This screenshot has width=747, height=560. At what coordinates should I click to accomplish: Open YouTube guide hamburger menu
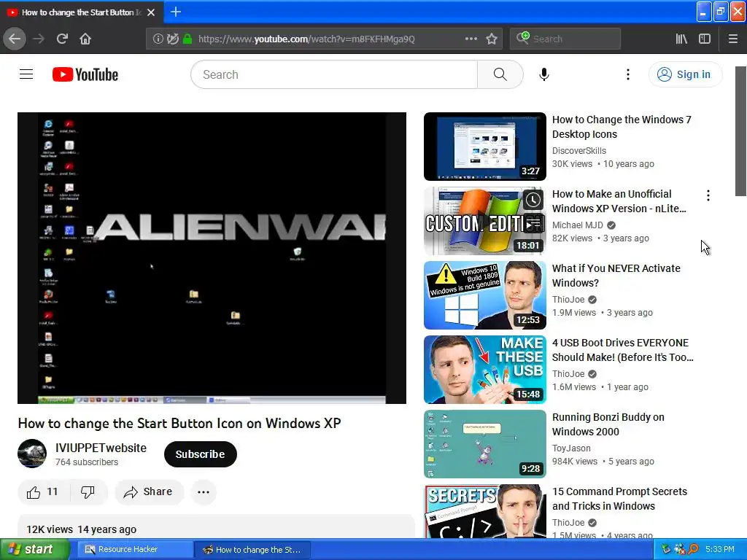click(x=26, y=74)
